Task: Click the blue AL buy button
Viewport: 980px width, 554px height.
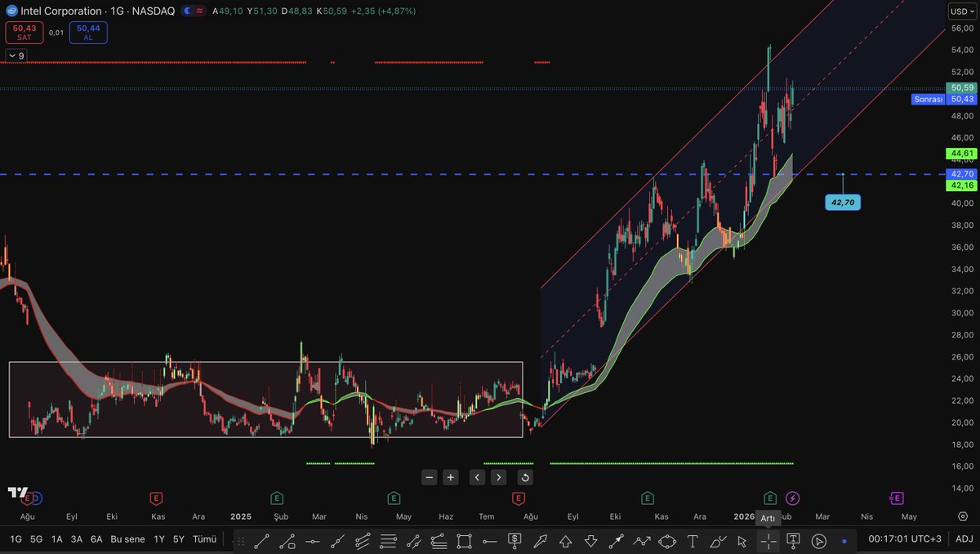Action: click(87, 33)
